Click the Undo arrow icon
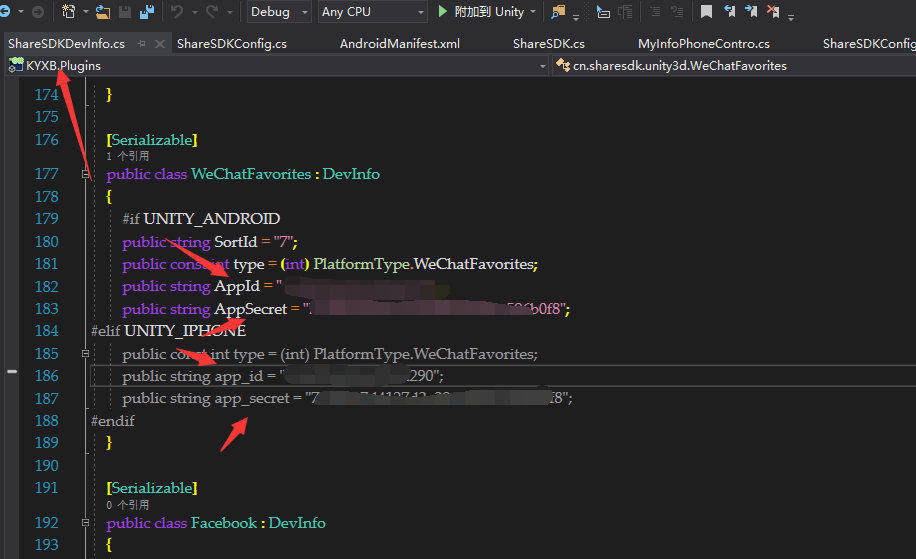The image size is (916, 559). pyautogui.click(x=177, y=12)
